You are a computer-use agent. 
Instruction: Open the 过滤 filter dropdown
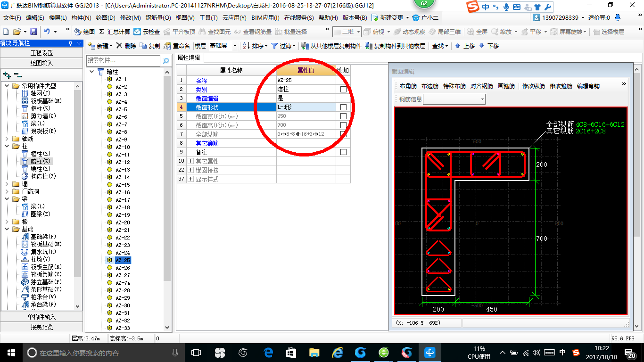[294, 46]
